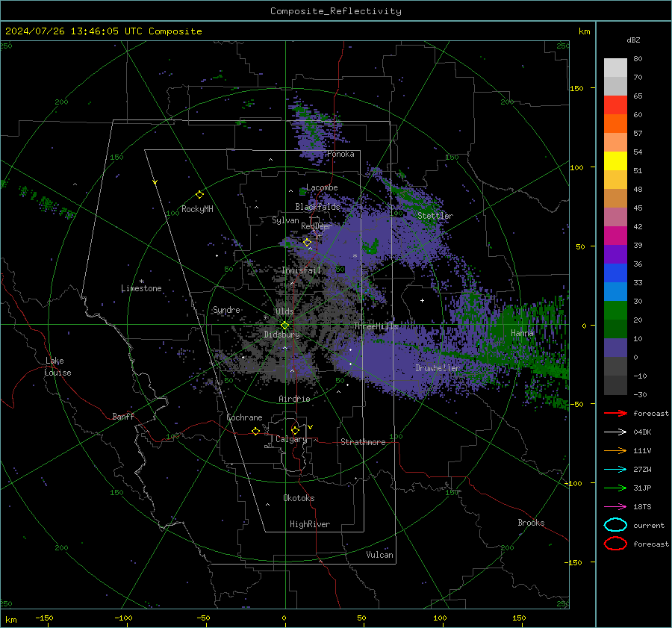
Task: Click the Lacombe label on the map
Action: (322, 187)
